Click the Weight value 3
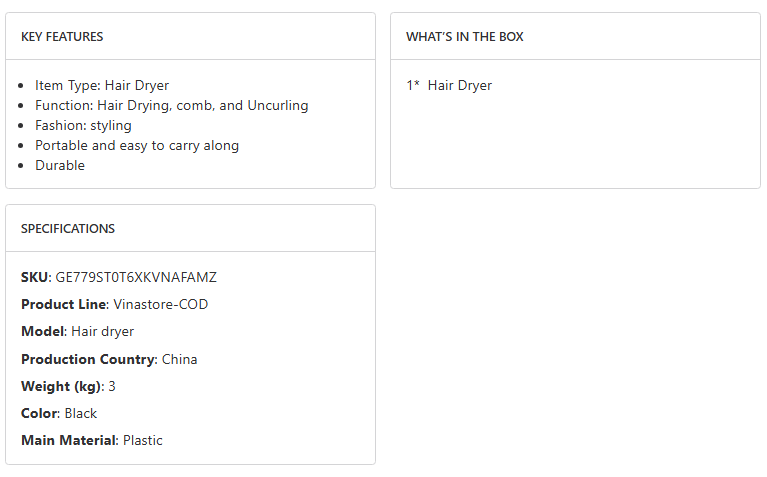This screenshot has width=767, height=477. 112,386
